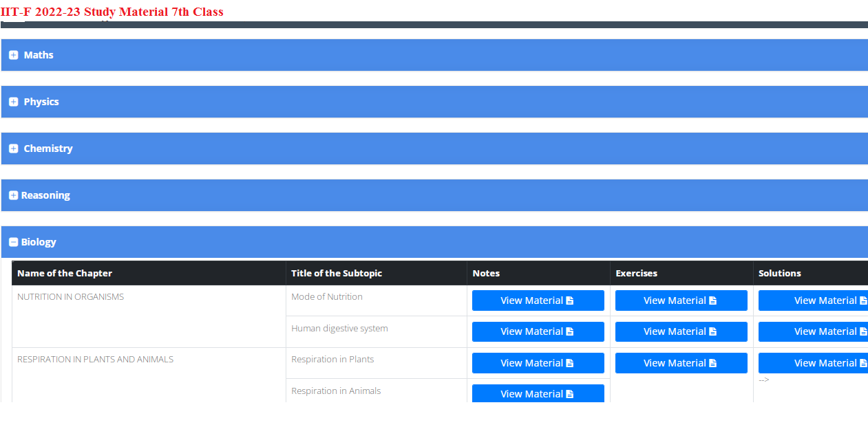Expand the Chemistry accordion bar
Screen dimensions: 868x427
coord(434,149)
